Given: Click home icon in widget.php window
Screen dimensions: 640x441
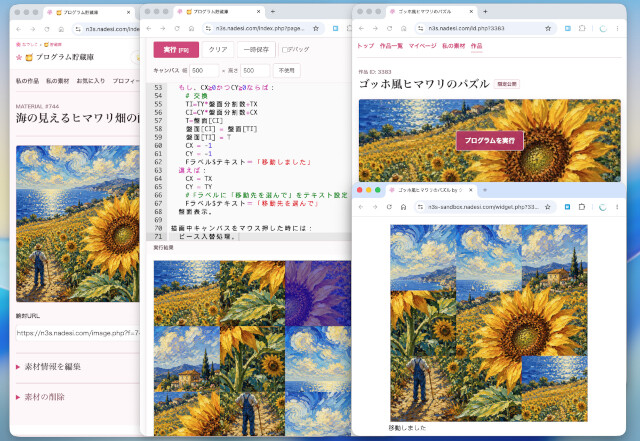Looking at the screenshot, I should click(403, 207).
